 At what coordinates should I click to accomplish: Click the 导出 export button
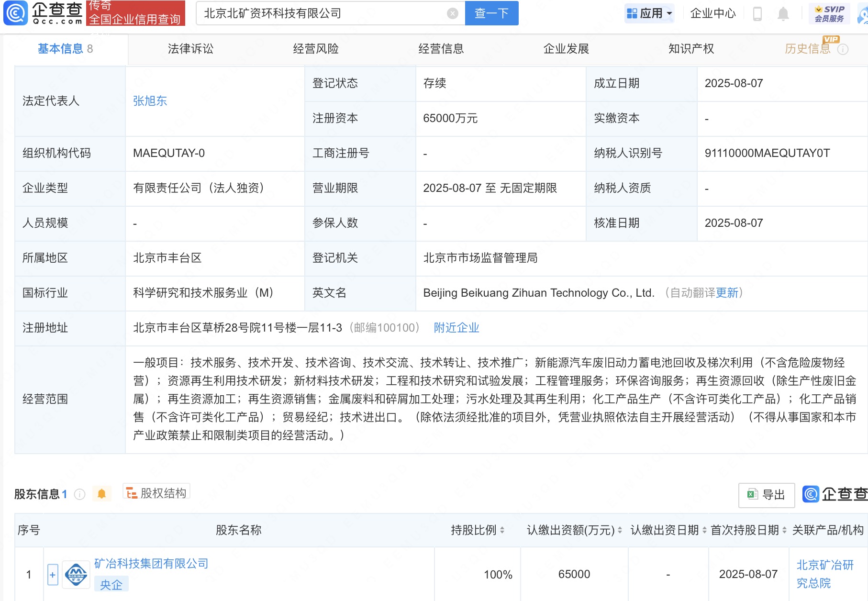767,495
